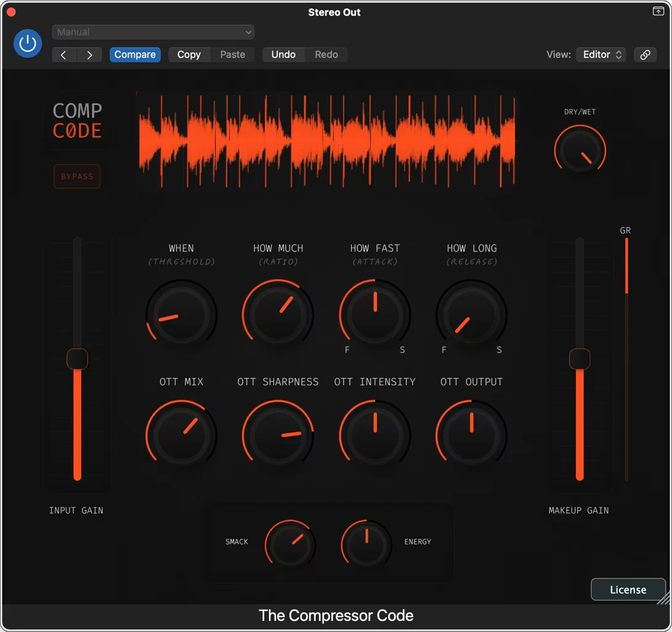Click the OTT SHARPNESS knob
This screenshot has width=672, height=632.
tap(278, 436)
